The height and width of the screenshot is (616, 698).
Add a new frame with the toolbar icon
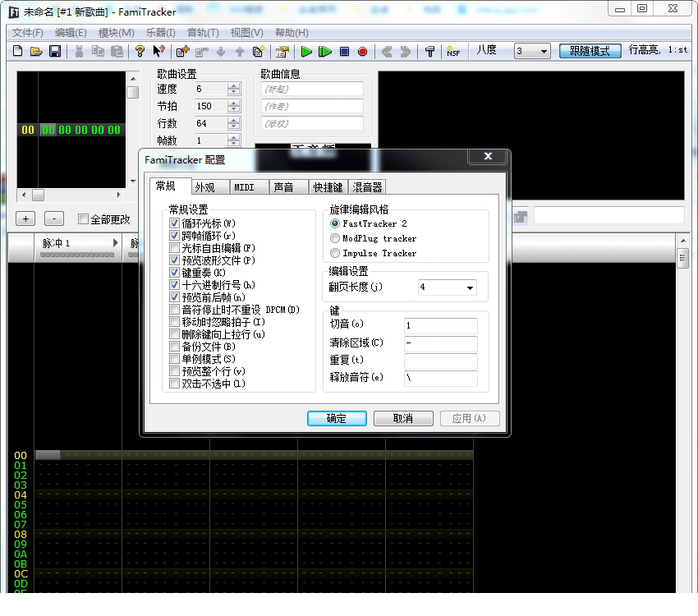pyautogui.click(x=182, y=51)
